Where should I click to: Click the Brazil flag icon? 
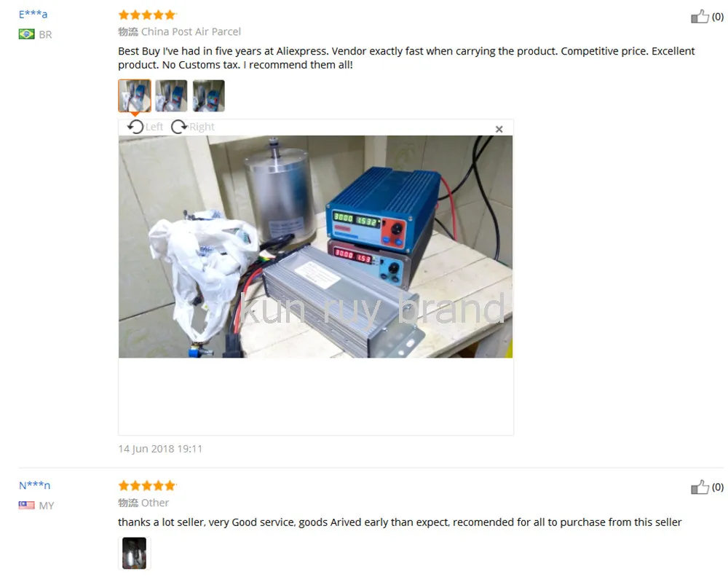tap(26, 34)
